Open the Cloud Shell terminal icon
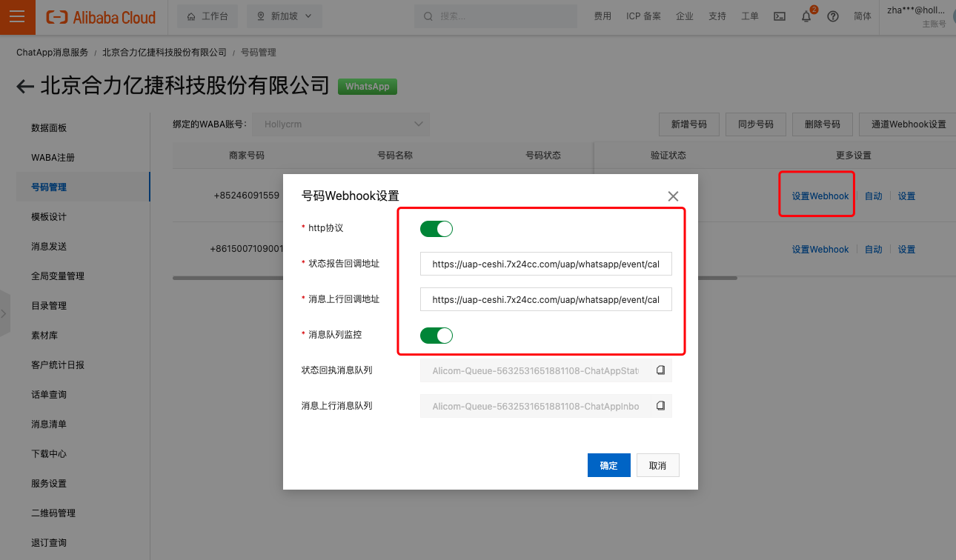The image size is (956, 560). click(779, 16)
